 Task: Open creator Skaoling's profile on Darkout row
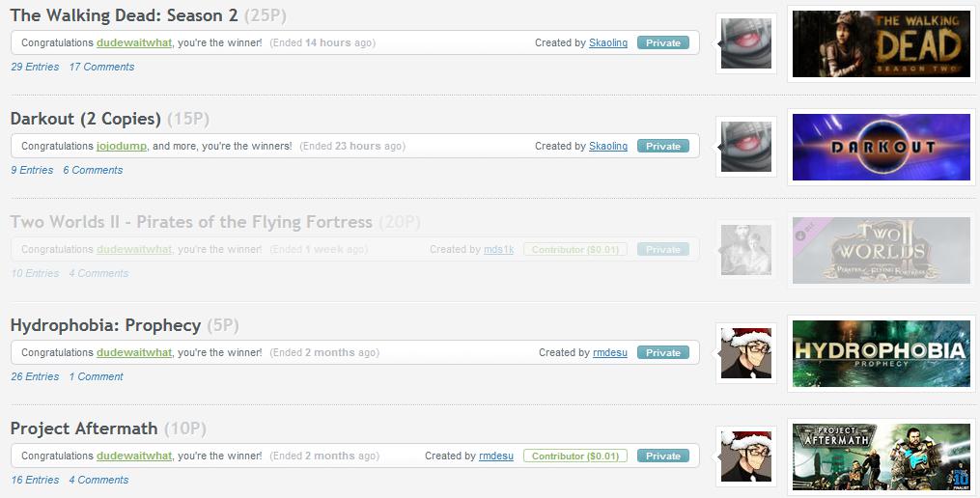pyautogui.click(x=608, y=146)
